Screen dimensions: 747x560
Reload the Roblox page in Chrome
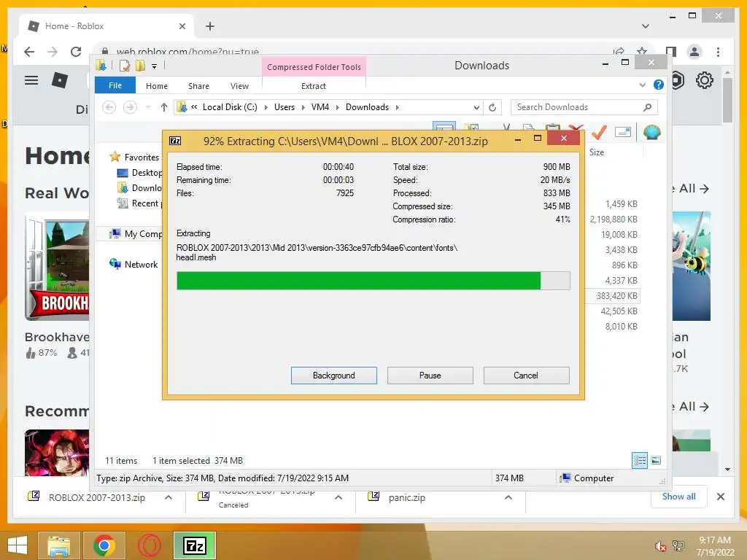point(76,52)
